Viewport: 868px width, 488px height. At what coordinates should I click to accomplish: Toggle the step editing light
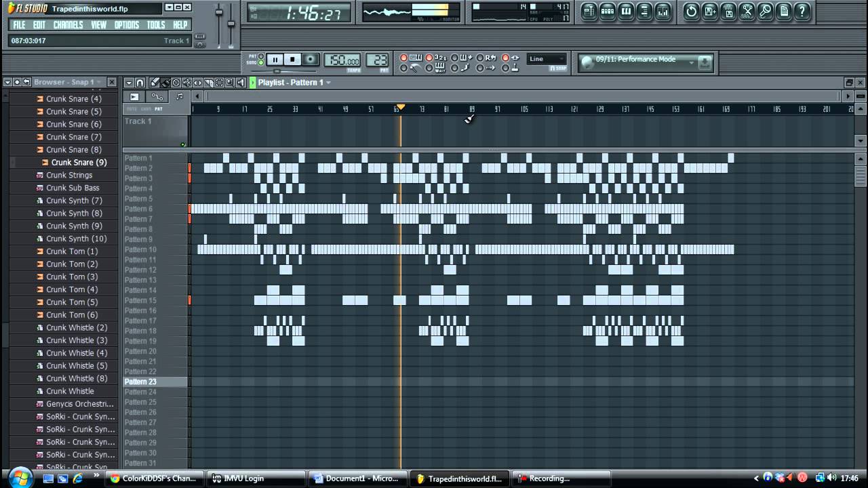pyautogui.click(x=454, y=68)
